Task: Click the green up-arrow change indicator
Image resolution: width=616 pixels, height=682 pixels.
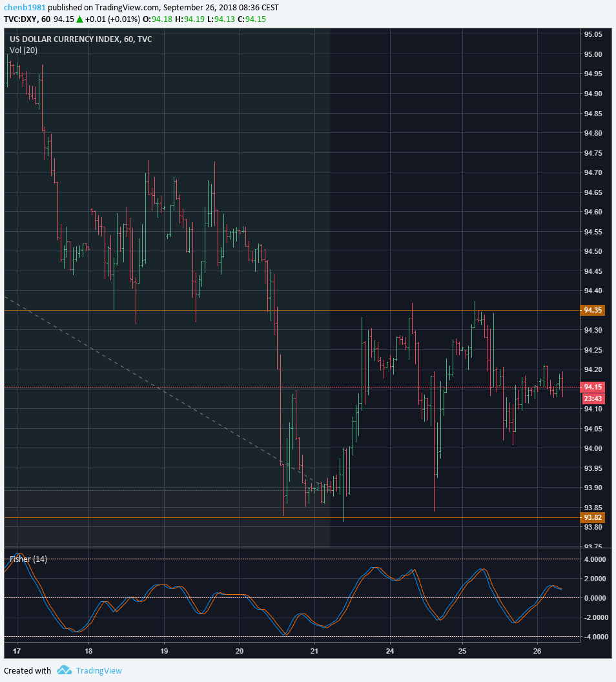Action: click(x=79, y=19)
